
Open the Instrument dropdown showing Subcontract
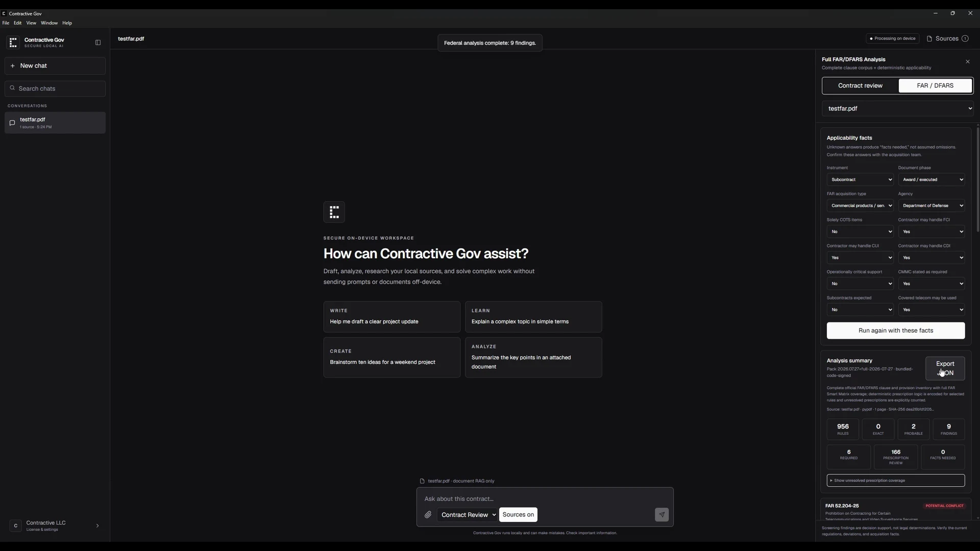click(860, 180)
